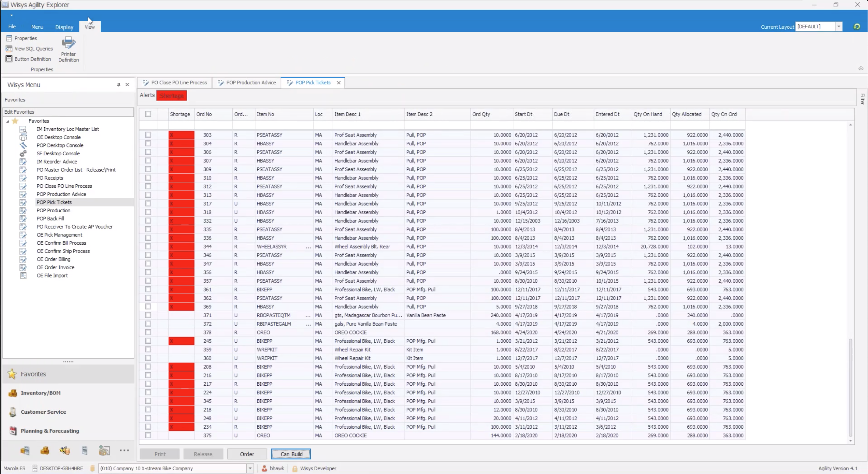Click the Order button
This screenshot has height=474, width=868.
247,454
